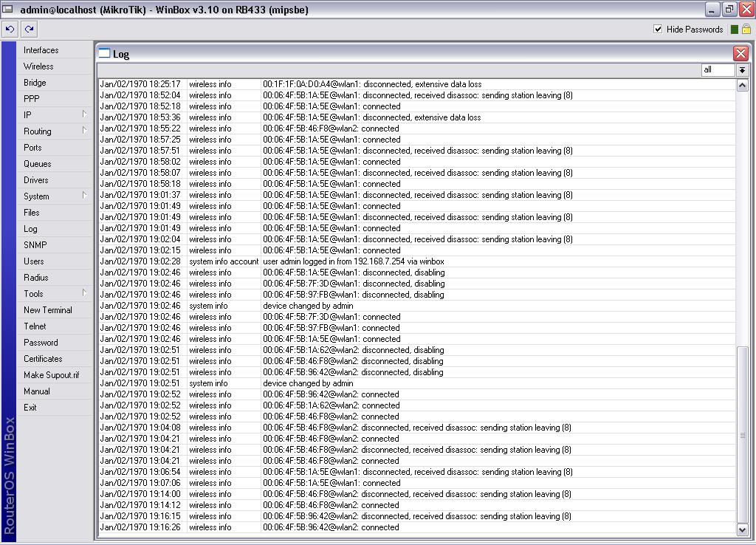Click the yellow padlock icon
Image resolution: width=756 pixels, height=545 pixels.
point(746,30)
